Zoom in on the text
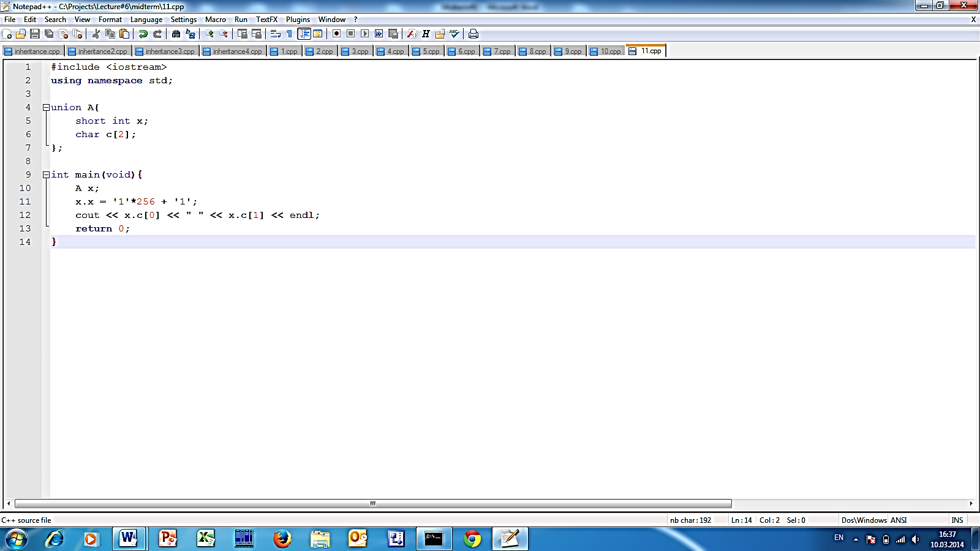This screenshot has width=980, height=551. pos(209,34)
